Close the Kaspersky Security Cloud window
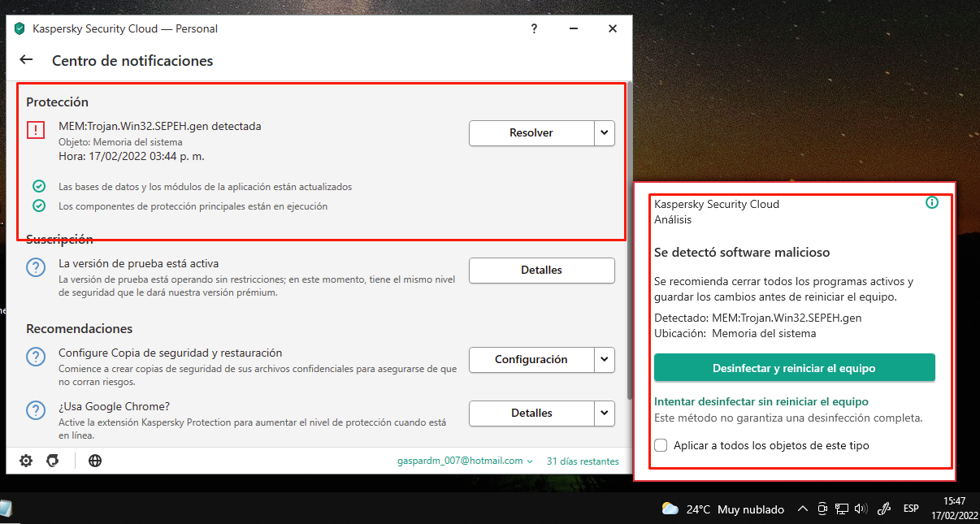This screenshot has height=524, width=980. pyautogui.click(x=613, y=28)
